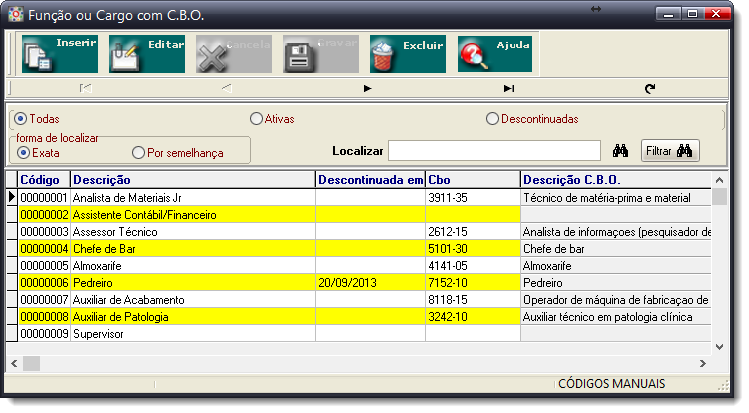Go to first record navigation arrow

tap(86, 88)
